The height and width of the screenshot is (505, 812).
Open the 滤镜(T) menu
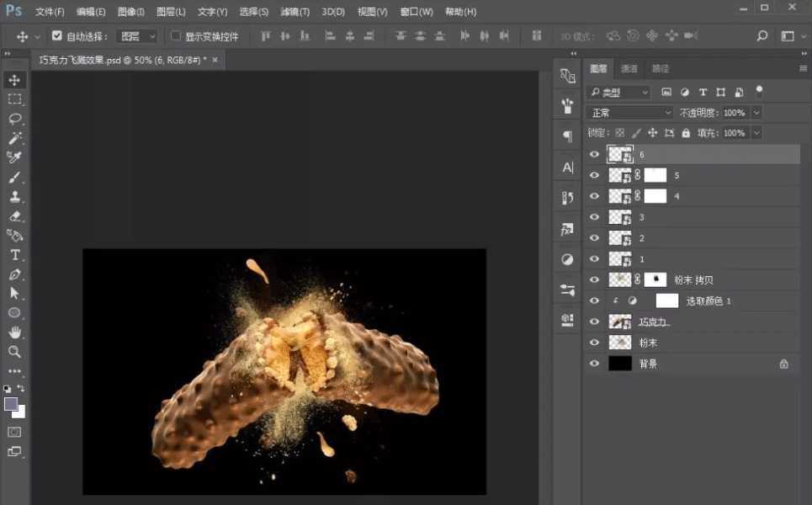295,12
